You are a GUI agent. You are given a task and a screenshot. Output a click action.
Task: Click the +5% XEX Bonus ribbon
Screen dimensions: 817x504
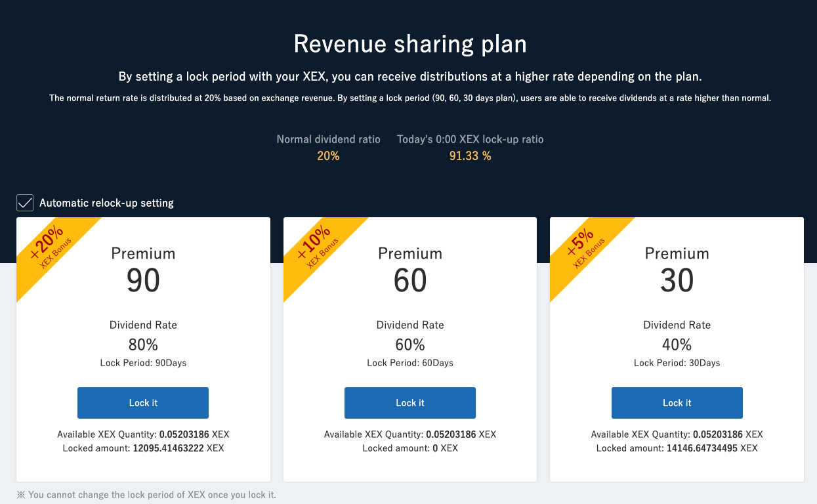click(x=583, y=247)
